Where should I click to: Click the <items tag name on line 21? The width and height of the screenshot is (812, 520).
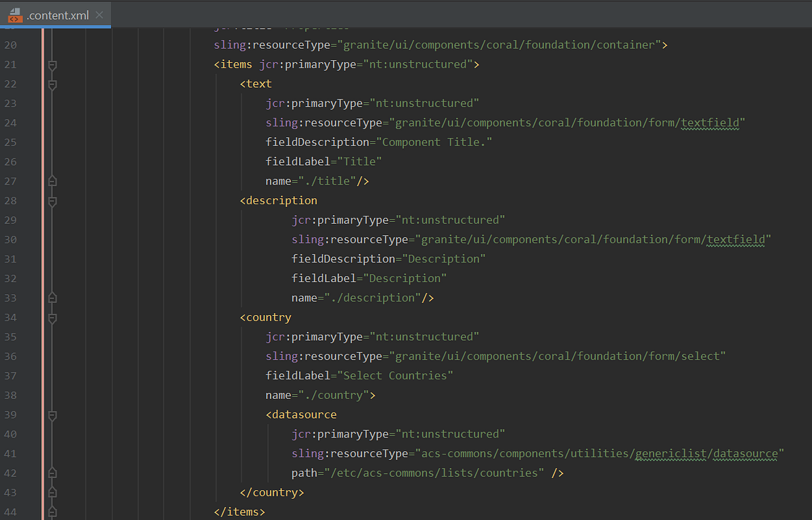[x=233, y=65]
